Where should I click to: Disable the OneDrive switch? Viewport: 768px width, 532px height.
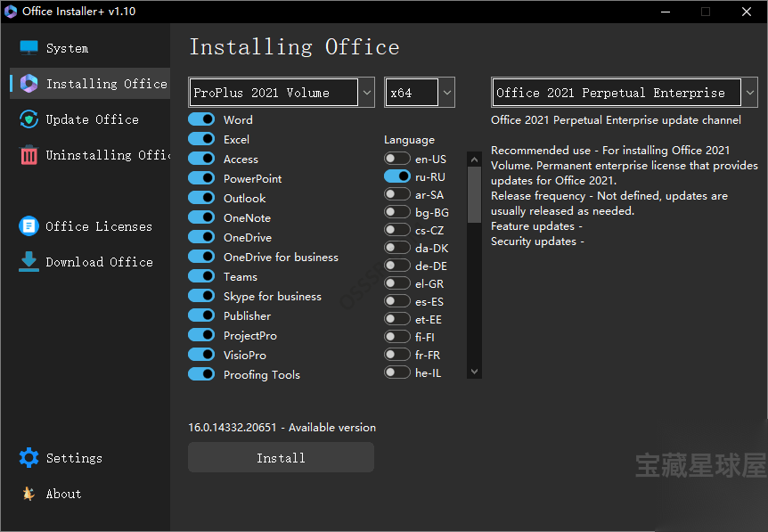[201, 237]
